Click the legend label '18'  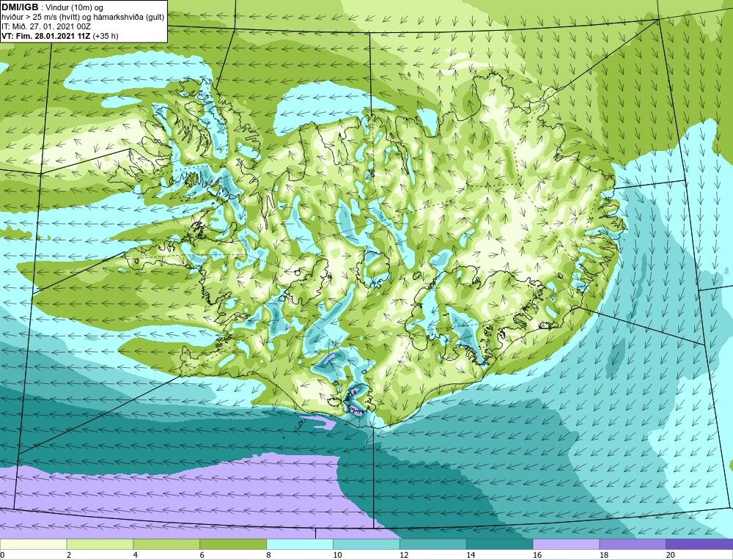coord(603,555)
